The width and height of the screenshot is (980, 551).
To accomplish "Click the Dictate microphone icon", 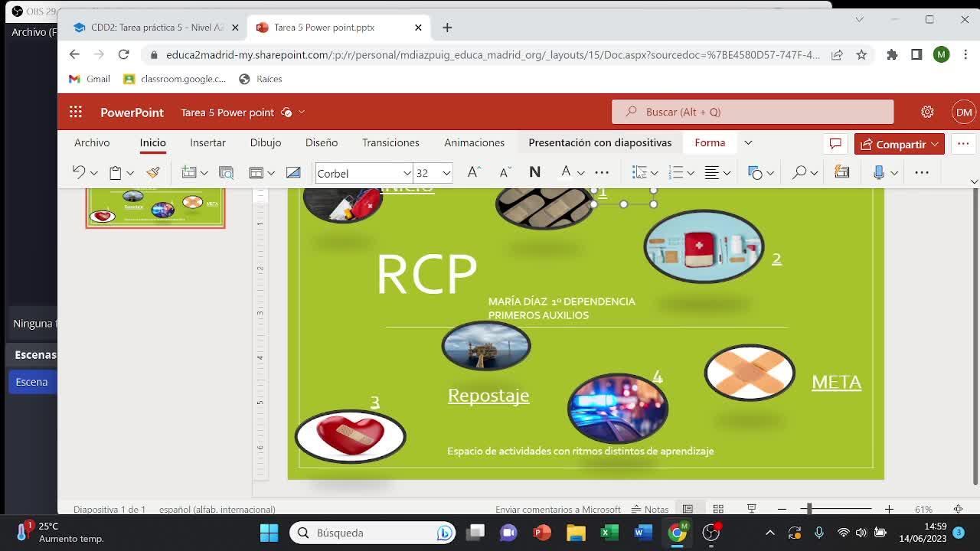I will coord(879,172).
